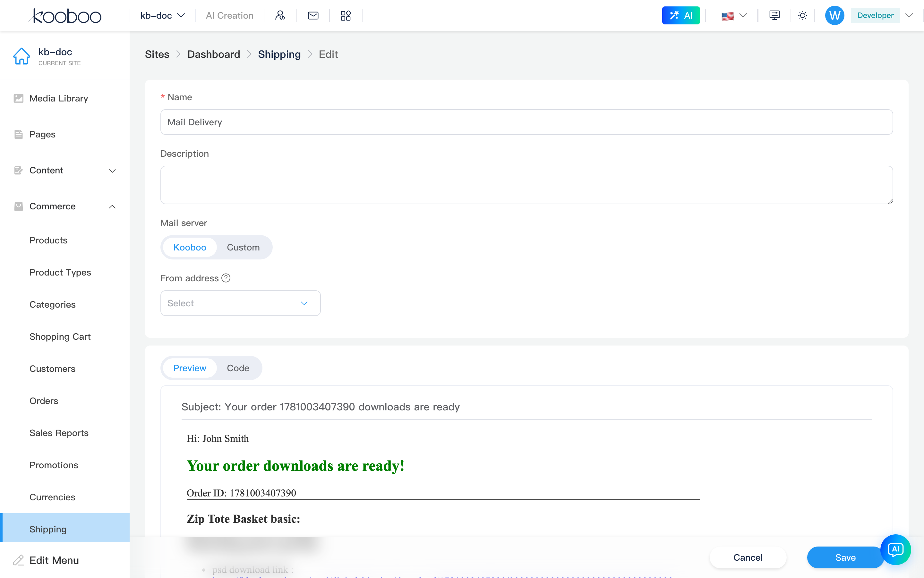Open Media Library in sidebar

58,99
